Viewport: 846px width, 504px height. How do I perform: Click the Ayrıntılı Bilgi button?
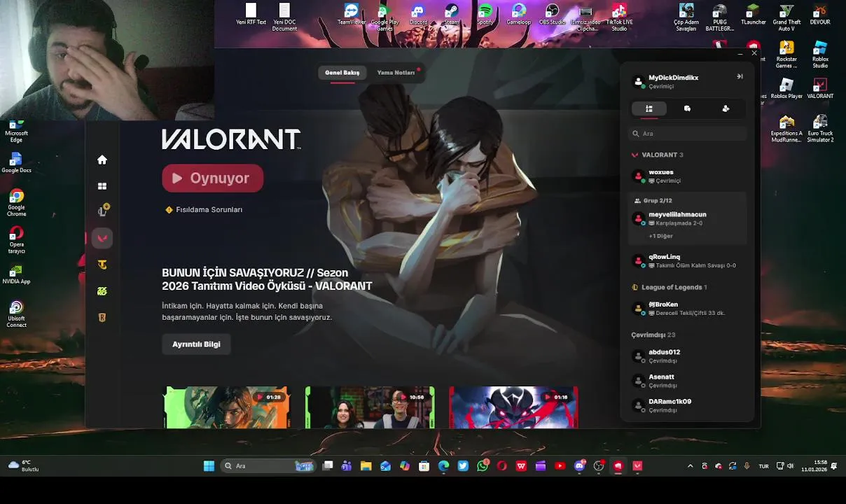(x=196, y=344)
